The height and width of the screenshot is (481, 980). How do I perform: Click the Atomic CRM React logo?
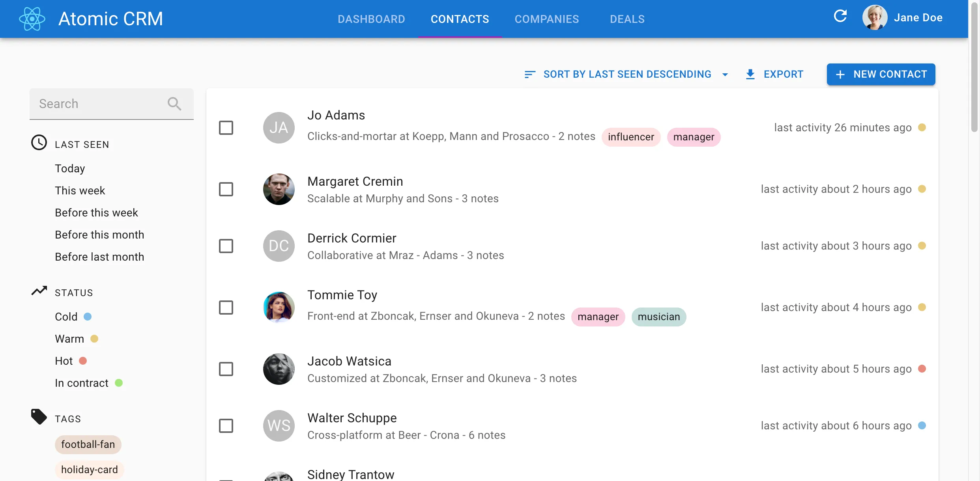tap(32, 18)
